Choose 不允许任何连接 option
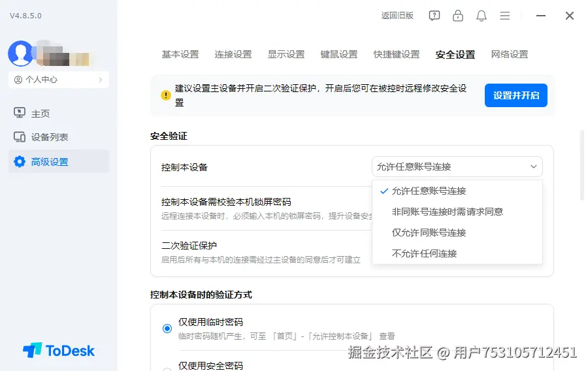The image size is (588, 371). click(457, 253)
